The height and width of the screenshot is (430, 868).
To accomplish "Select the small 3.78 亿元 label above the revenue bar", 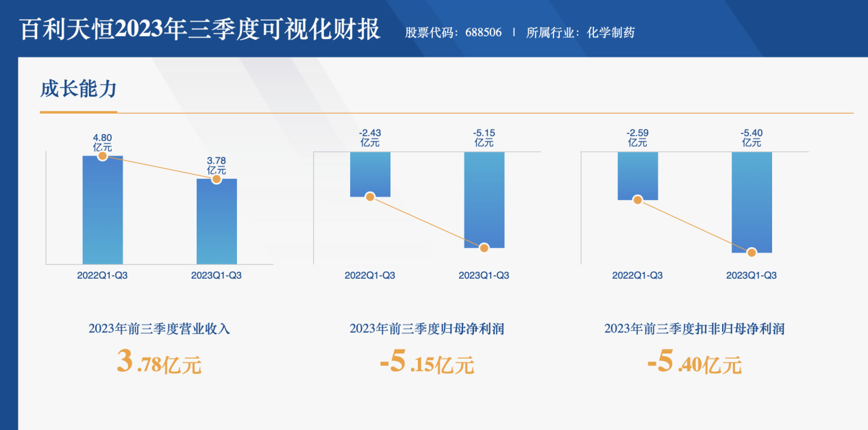I will (216, 166).
